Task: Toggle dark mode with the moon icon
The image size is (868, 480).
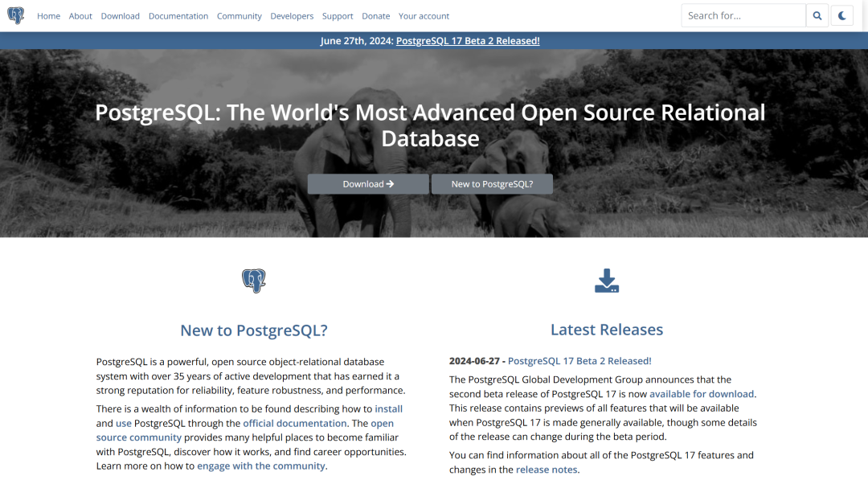Action: pos(842,15)
